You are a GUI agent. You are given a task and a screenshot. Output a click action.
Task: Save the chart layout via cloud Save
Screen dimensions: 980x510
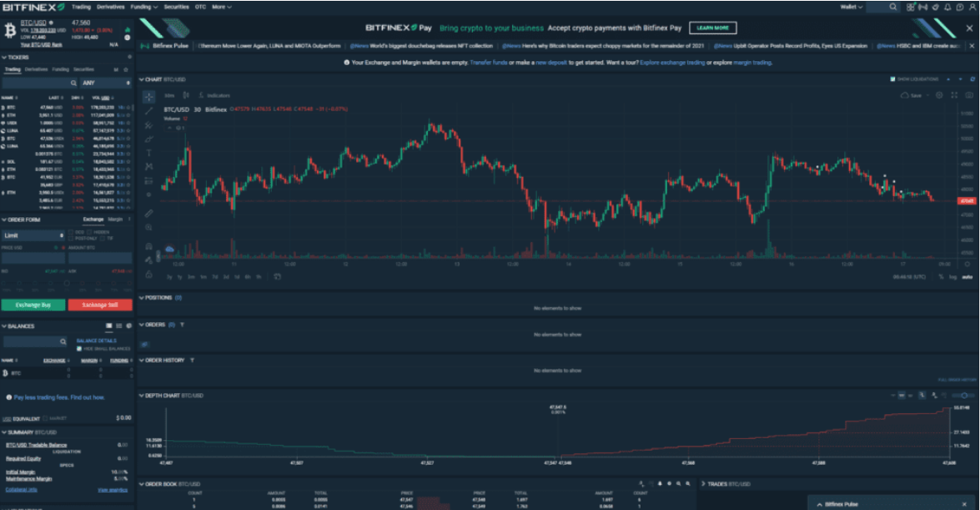click(x=912, y=96)
